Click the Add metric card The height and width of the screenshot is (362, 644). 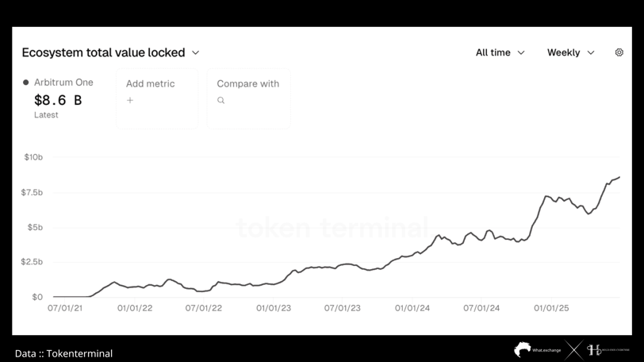pyautogui.click(x=157, y=98)
